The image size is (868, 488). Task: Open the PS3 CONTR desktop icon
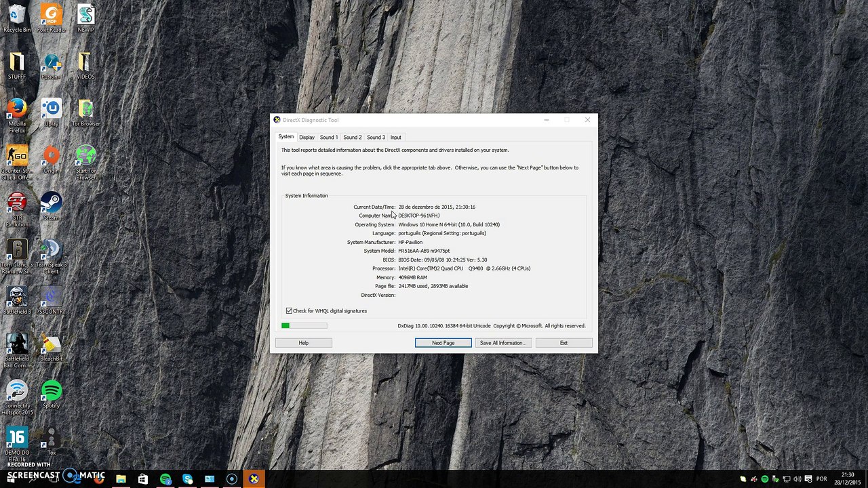tap(52, 301)
